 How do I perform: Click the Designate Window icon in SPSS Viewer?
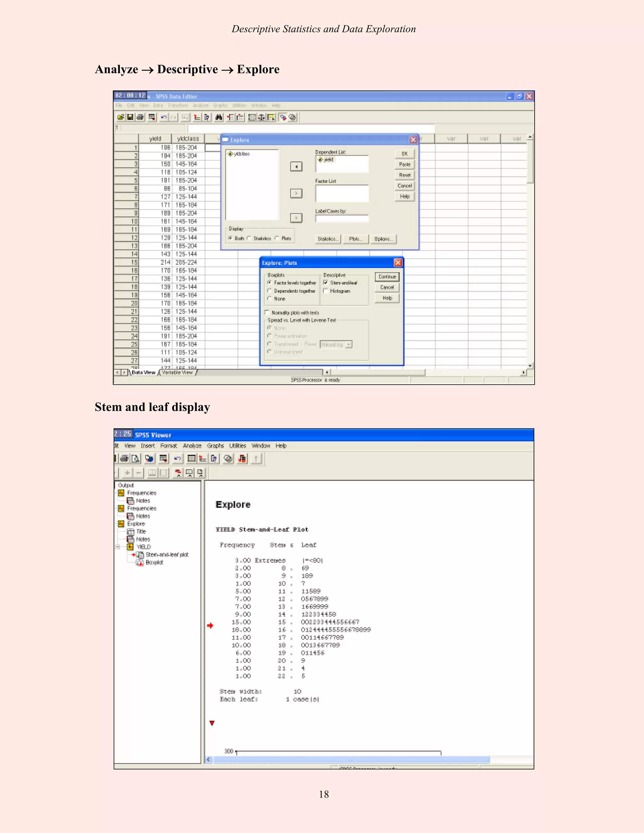coord(256,458)
